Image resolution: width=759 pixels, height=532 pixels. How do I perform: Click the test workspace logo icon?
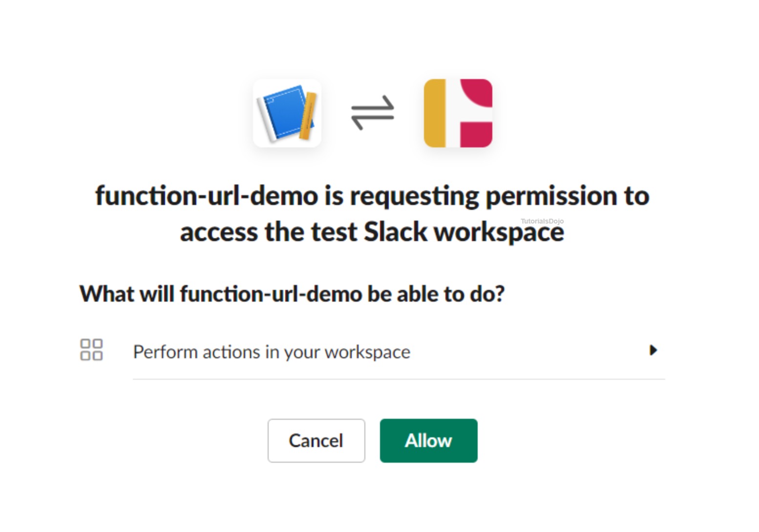pyautogui.click(x=458, y=113)
